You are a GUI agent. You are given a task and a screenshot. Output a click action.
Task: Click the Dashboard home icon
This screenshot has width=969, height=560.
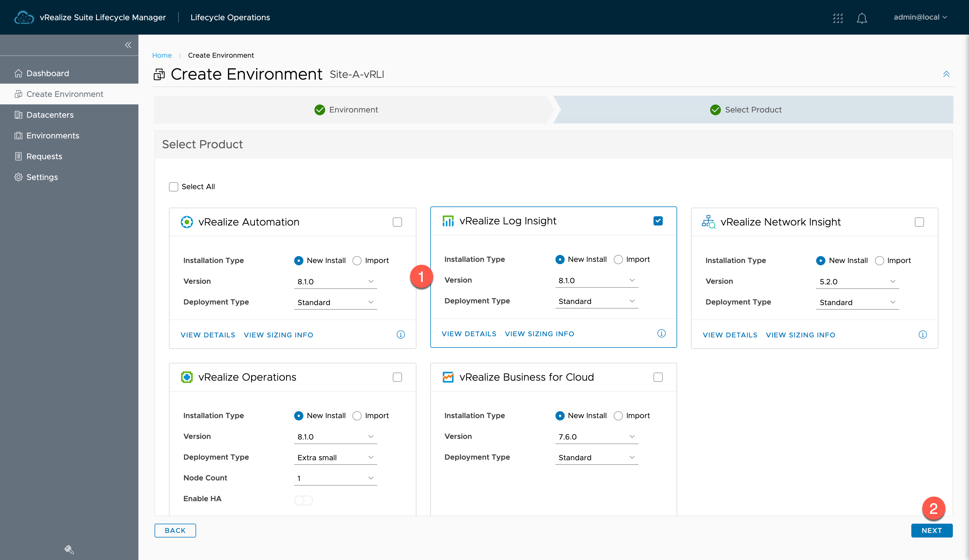point(18,73)
